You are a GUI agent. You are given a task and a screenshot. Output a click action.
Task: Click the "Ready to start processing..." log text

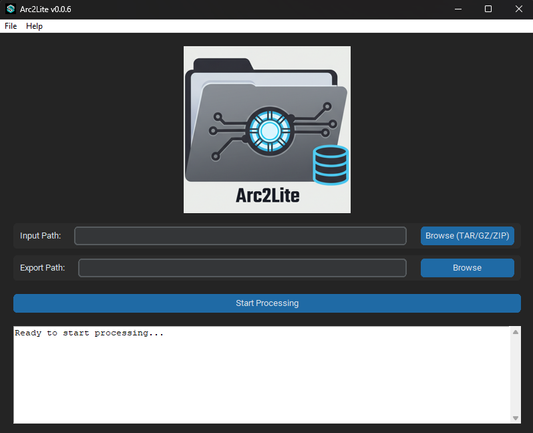(89, 333)
